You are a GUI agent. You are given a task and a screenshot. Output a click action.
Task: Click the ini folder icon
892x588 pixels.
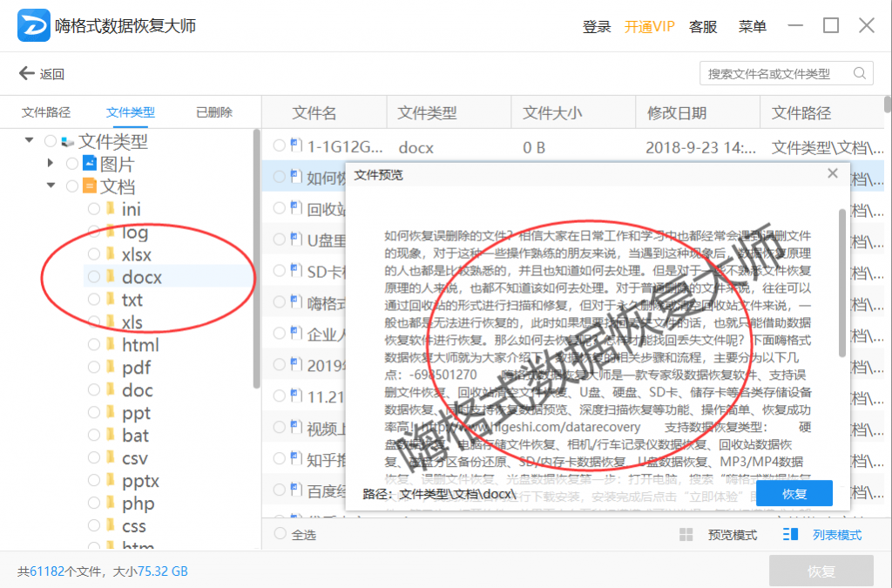pyautogui.click(x=111, y=209)
